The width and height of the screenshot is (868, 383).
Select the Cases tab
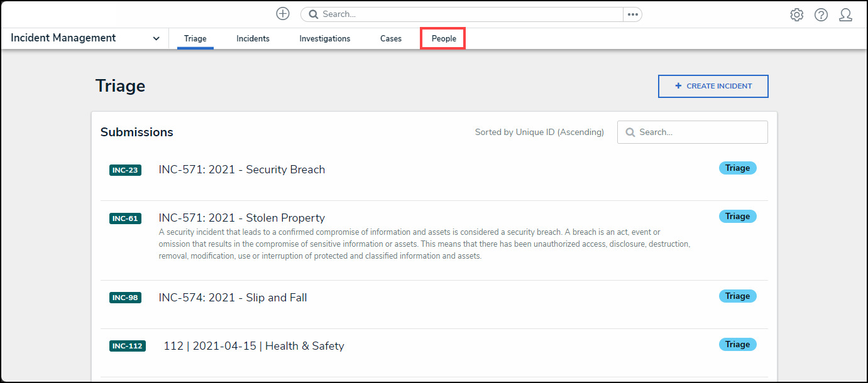coord(391,39)
